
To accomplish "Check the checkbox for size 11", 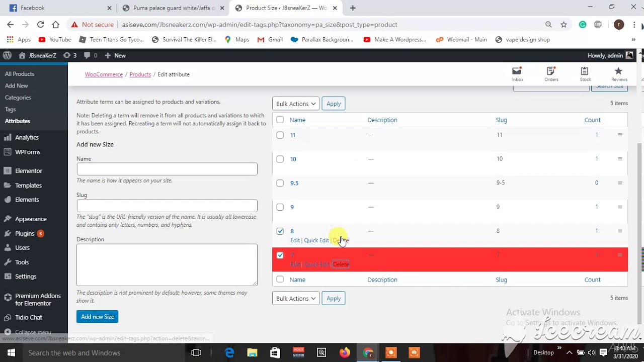I will coord(280,135).
